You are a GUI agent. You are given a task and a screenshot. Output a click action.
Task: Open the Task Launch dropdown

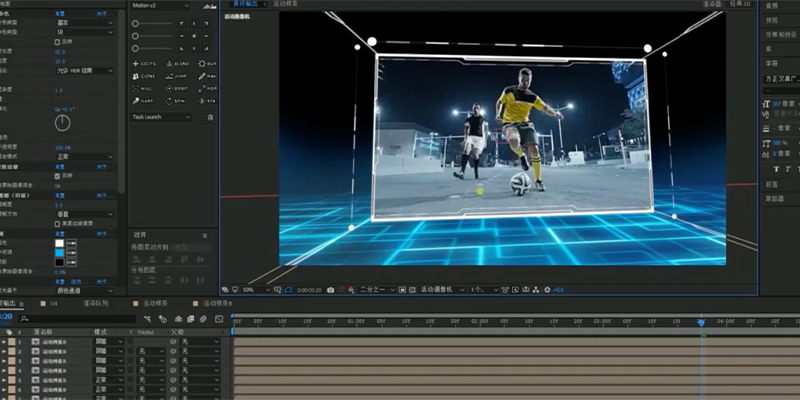pyautogui.click(x=161, y=117)
